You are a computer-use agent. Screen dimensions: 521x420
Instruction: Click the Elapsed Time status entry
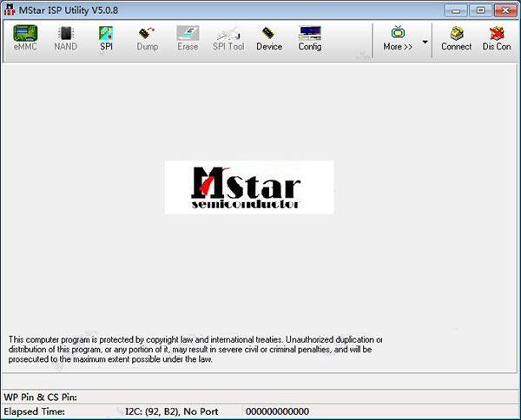(34, 411)
